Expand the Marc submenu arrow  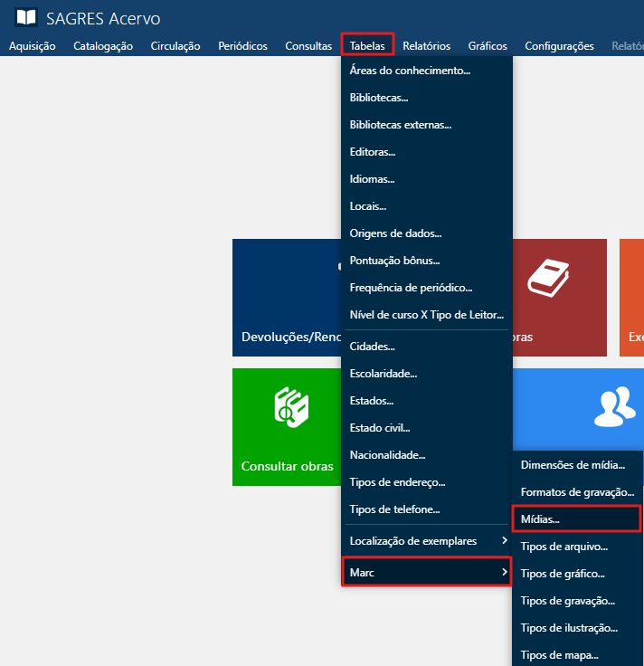pos(504,572)
